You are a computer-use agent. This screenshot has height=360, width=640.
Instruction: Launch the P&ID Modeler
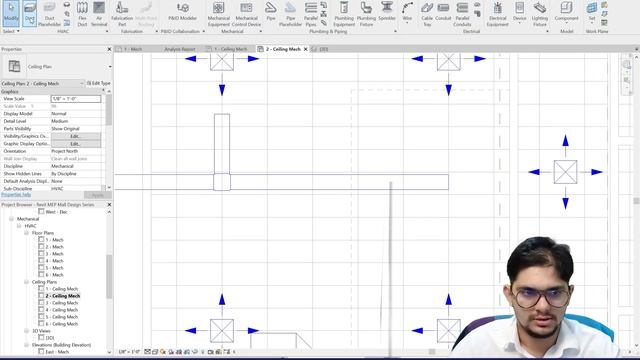pyautogui.click(x=182, y=11)
